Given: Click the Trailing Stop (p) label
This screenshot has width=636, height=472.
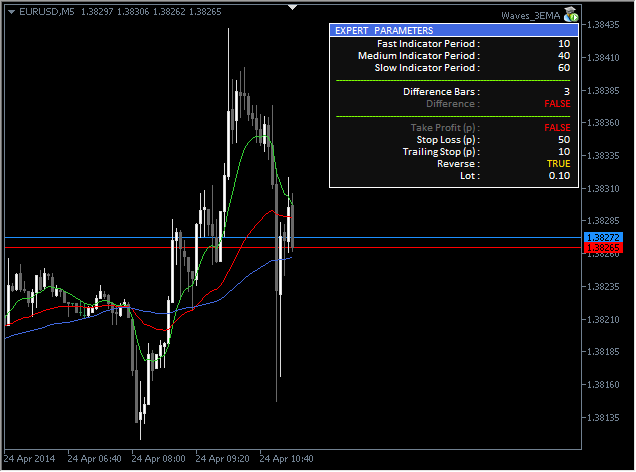Looking at the screenshot, I should [441, 152].
